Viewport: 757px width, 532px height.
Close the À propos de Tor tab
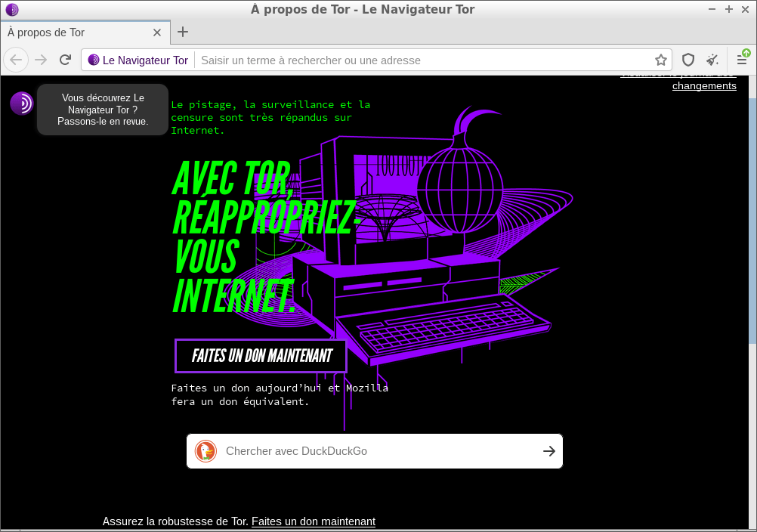(157, 32)
